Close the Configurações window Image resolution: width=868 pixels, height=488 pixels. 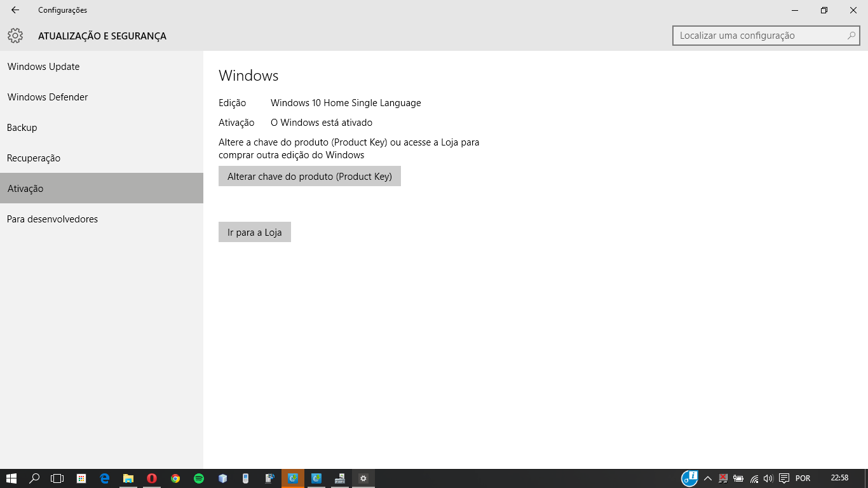click(x=853, y=10)
